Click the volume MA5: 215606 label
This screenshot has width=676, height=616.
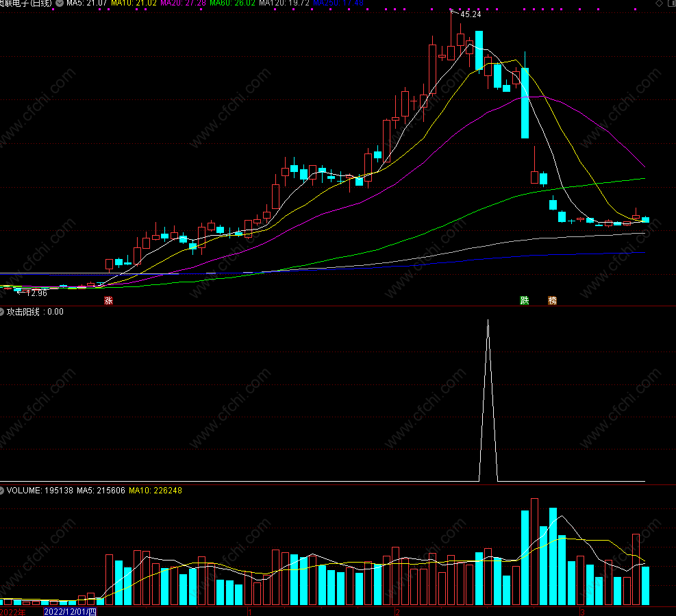click(x=101, y=491)
